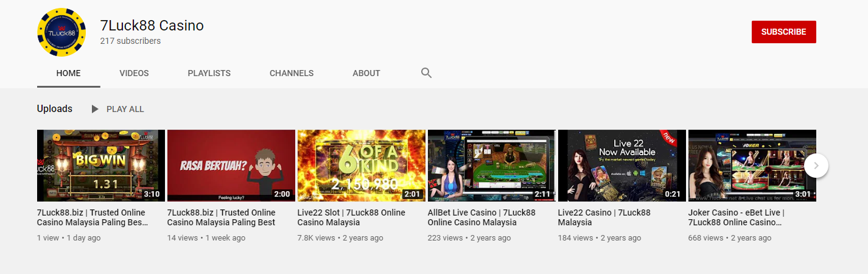The height and width of the screenshot is (274, 868).
Task: Click the 14 views 1 week ago text
Action: click(x=206, y=238)
